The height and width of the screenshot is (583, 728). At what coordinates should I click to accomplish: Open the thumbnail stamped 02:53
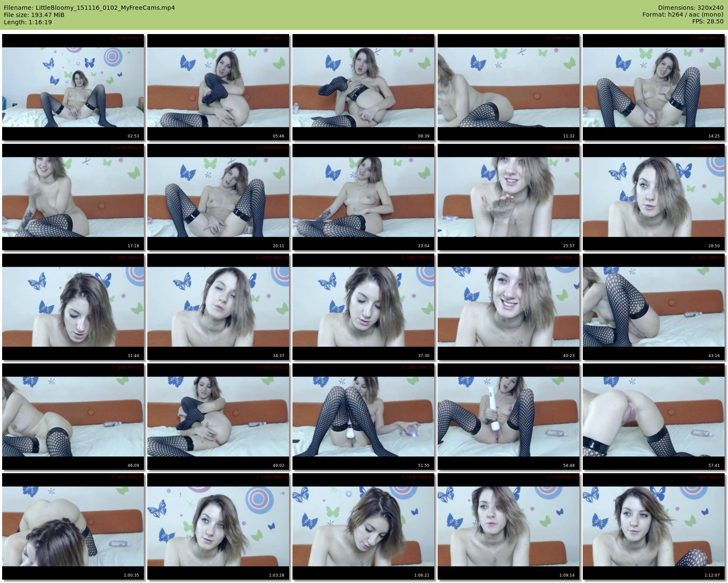point(73,87)
